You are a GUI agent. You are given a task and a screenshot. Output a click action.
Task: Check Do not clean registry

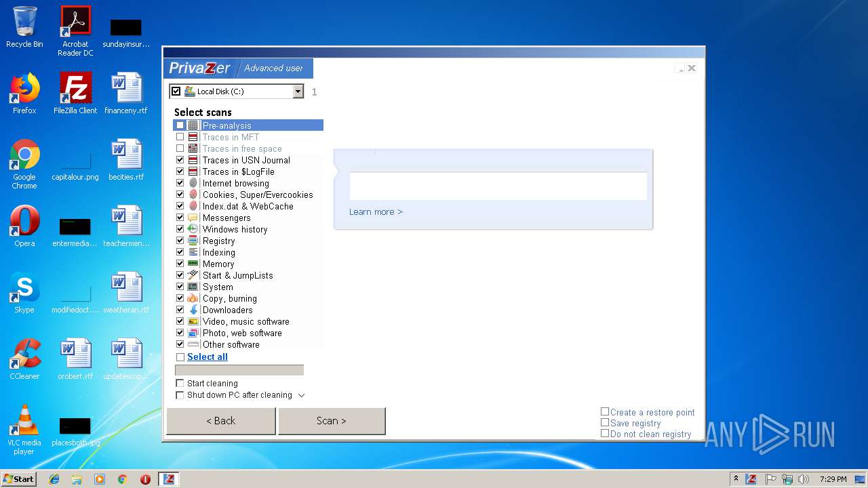605,433
